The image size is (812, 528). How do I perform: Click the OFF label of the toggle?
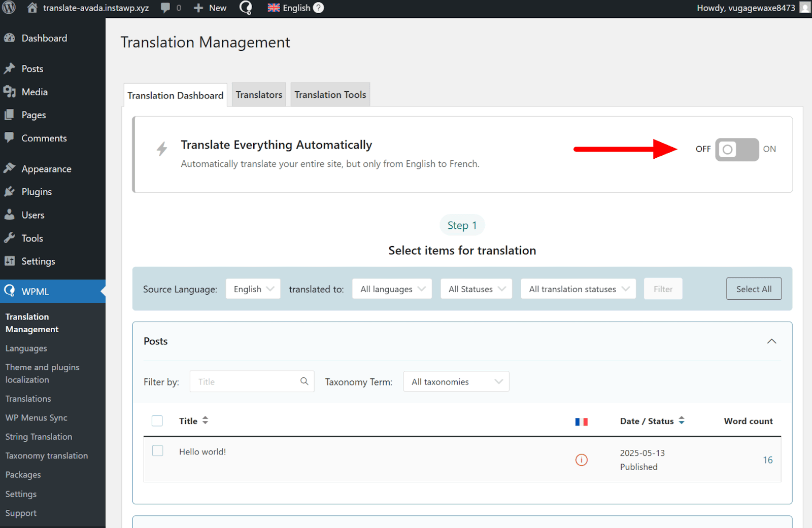[x=703, y=149]
